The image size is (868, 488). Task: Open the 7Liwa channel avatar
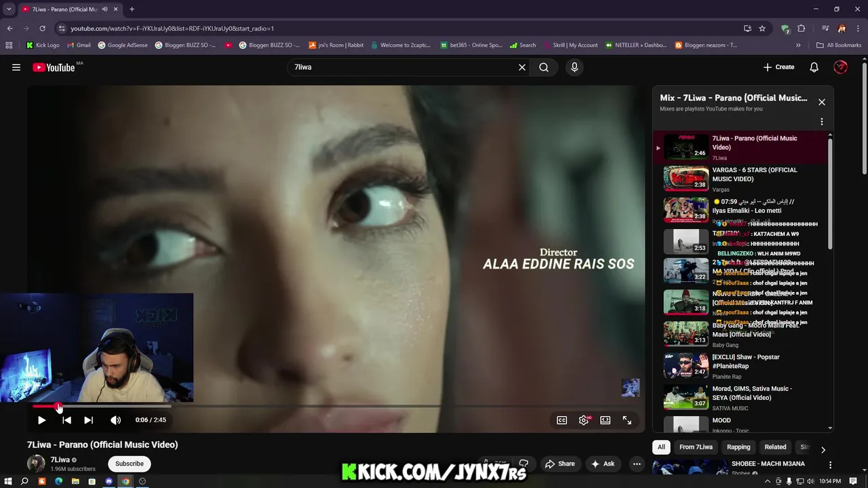(36, 464)
